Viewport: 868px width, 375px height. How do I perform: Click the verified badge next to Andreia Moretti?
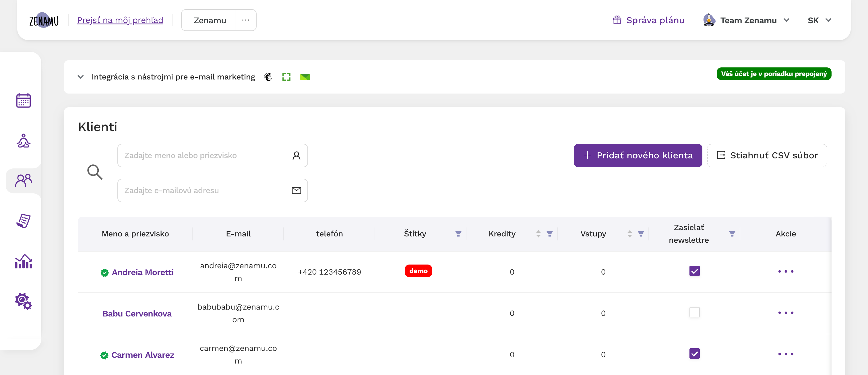(x=105, y=273)
